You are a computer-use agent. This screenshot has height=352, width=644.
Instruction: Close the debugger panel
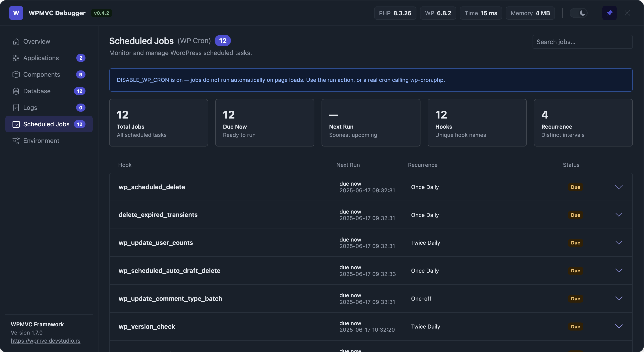[627, 13]
